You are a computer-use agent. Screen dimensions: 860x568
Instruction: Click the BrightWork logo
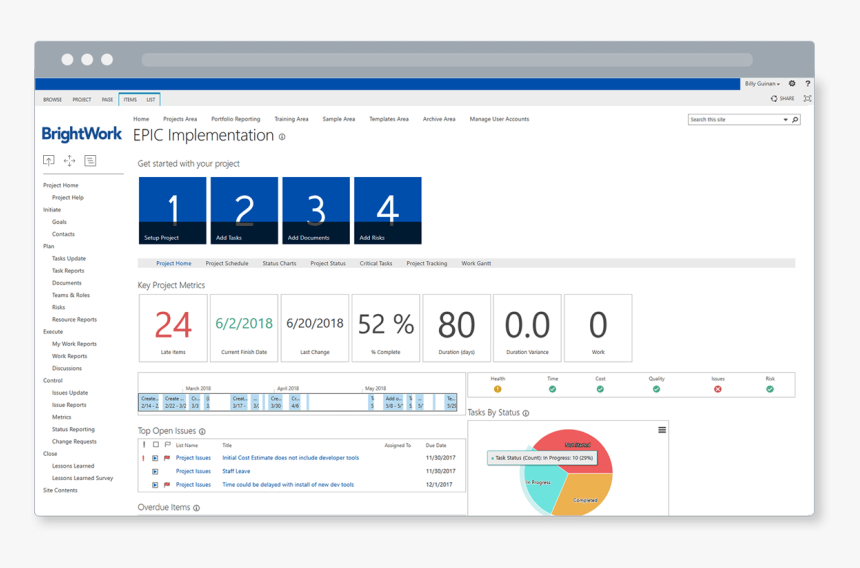coord(82,134)
